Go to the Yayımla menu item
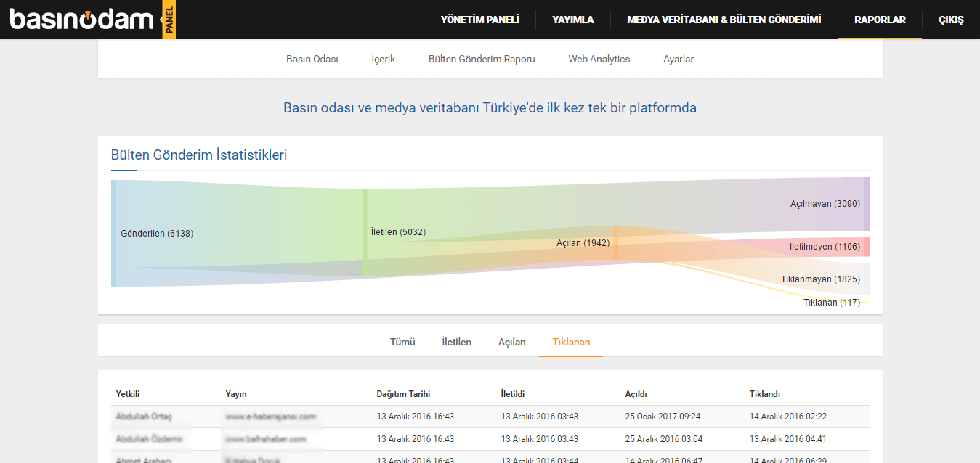 572,20
